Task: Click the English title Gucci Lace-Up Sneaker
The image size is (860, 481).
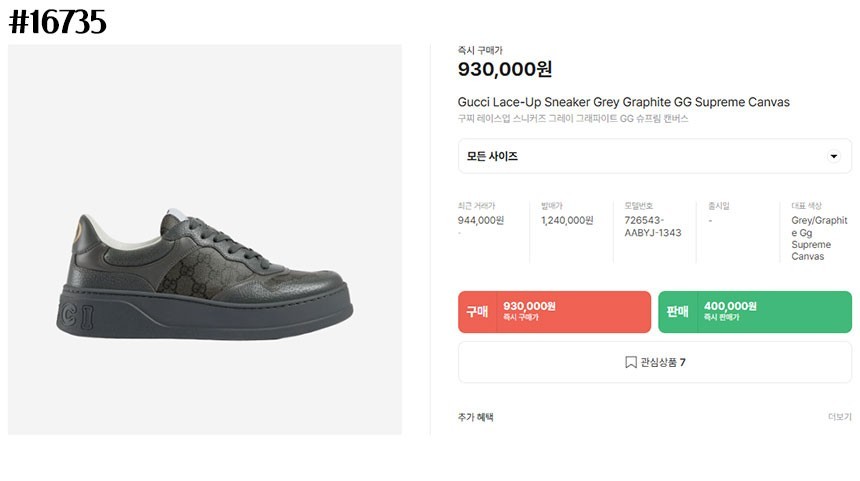Action: 623,102
